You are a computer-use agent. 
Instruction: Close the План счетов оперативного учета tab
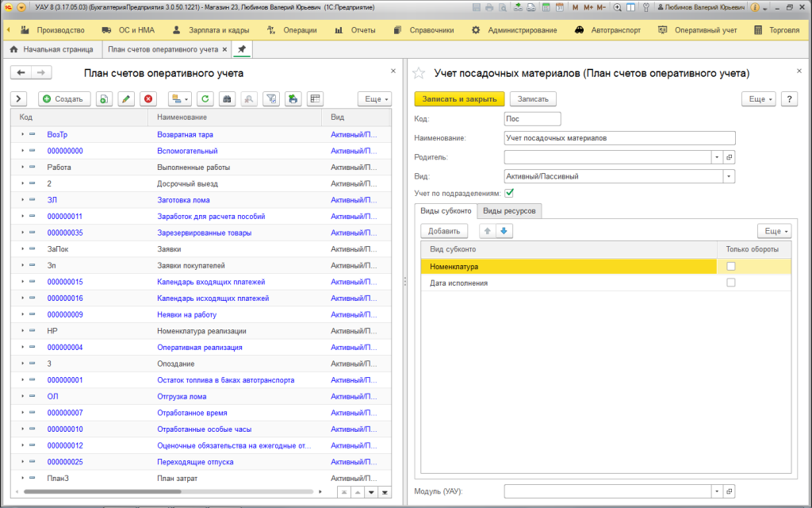tap(224, 49)
